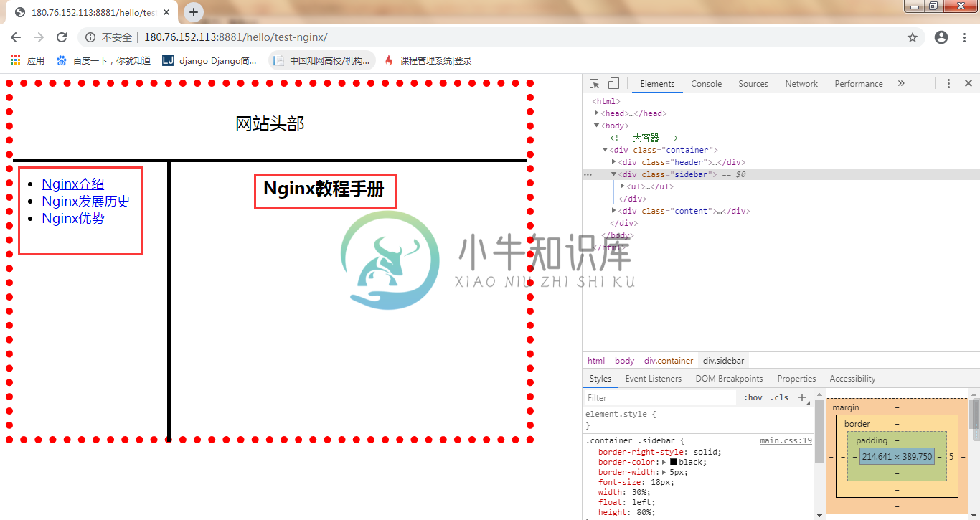Open the DOM Breakpoints pane tab
Screen dimensions: 980x520
729,379
